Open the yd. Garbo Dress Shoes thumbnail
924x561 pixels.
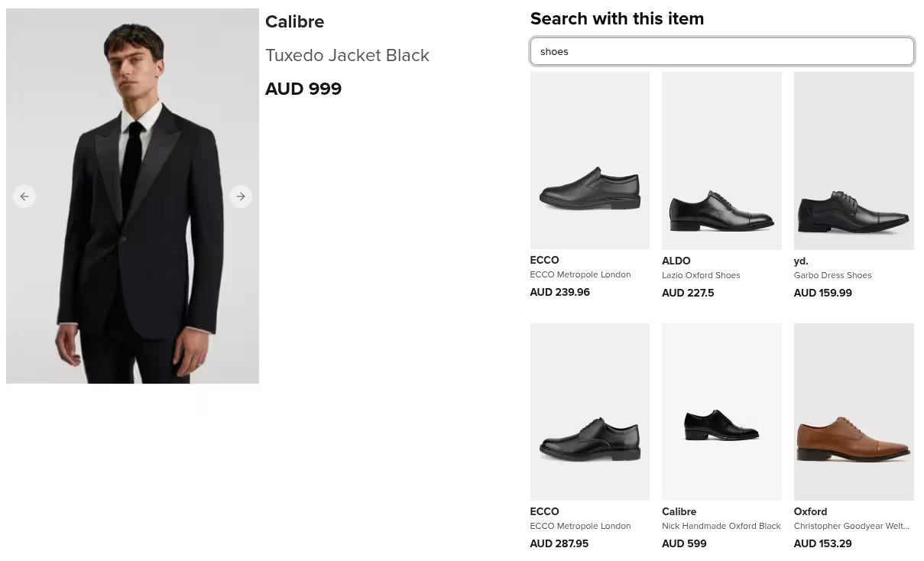(x=854, y=161)
